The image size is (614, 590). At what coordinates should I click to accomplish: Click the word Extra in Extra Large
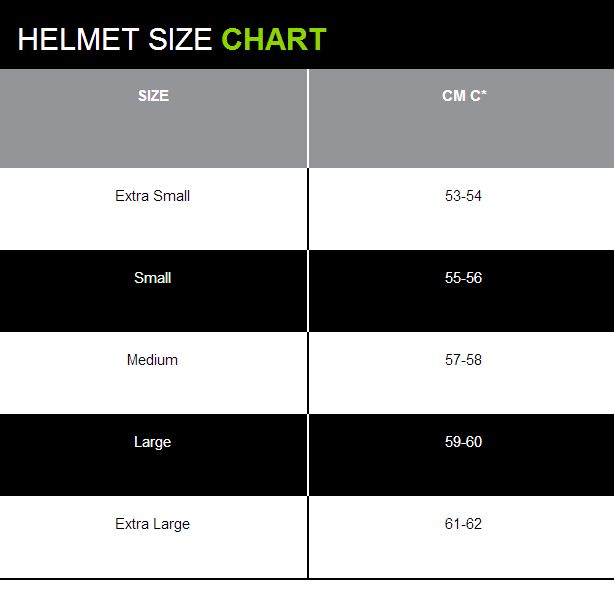[132, 524]
